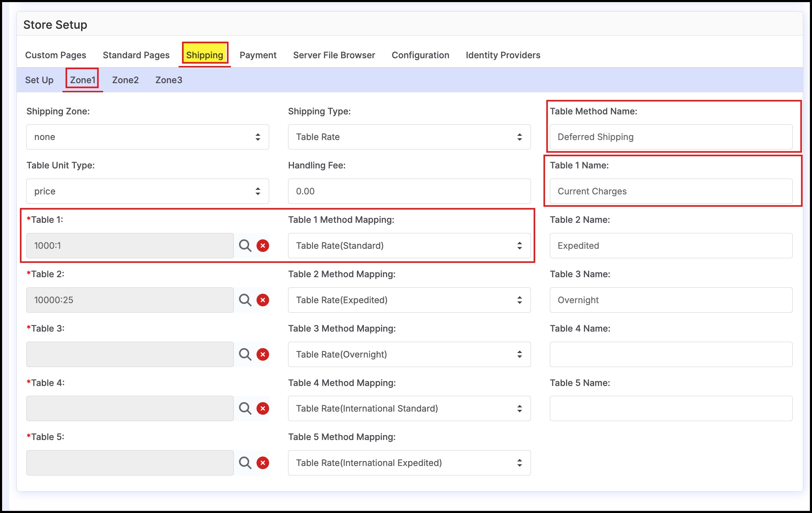Select the Zone3 sub-tab
The width and height of the screenshot is (812, 513).
169,80
